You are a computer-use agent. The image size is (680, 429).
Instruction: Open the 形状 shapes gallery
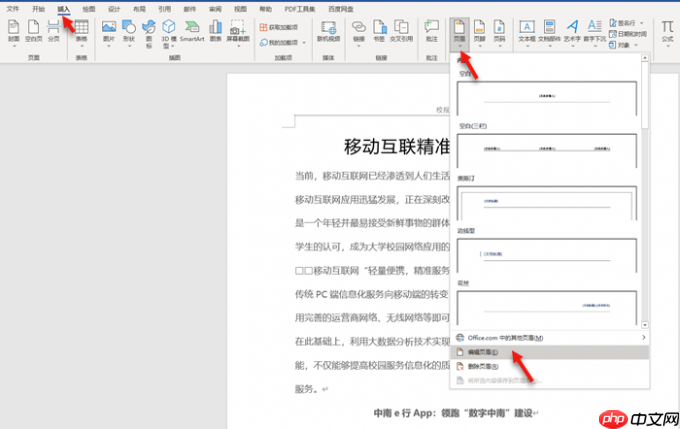pyautogui.click(x=129, y=32)
